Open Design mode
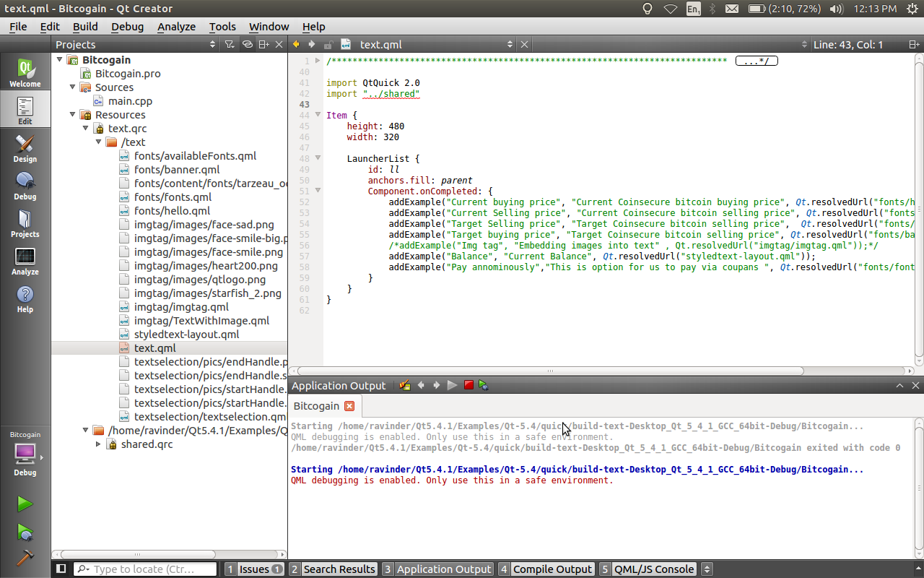Image resolution: width=924 pixels, height=578 pixels. click(25, 148)
